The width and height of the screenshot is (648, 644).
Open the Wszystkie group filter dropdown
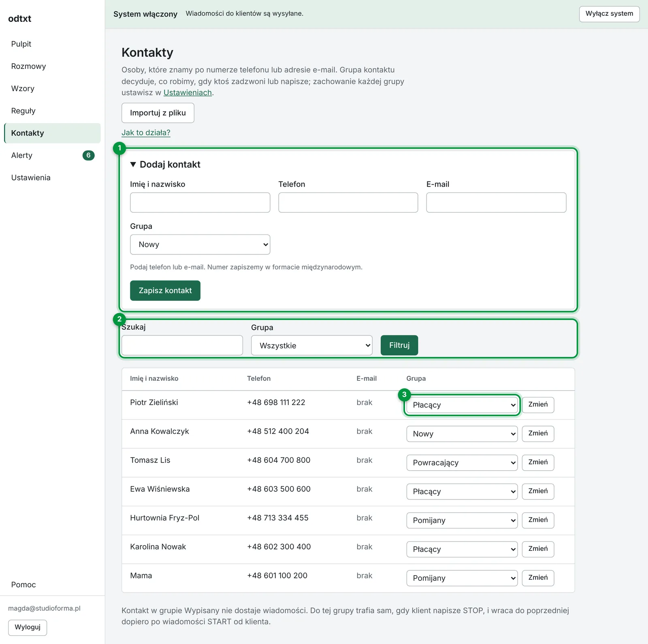pos(311,345)
